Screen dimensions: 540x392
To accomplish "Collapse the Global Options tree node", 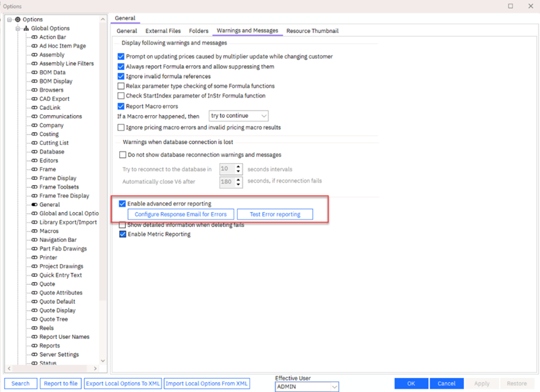I will tap(18, 28).
